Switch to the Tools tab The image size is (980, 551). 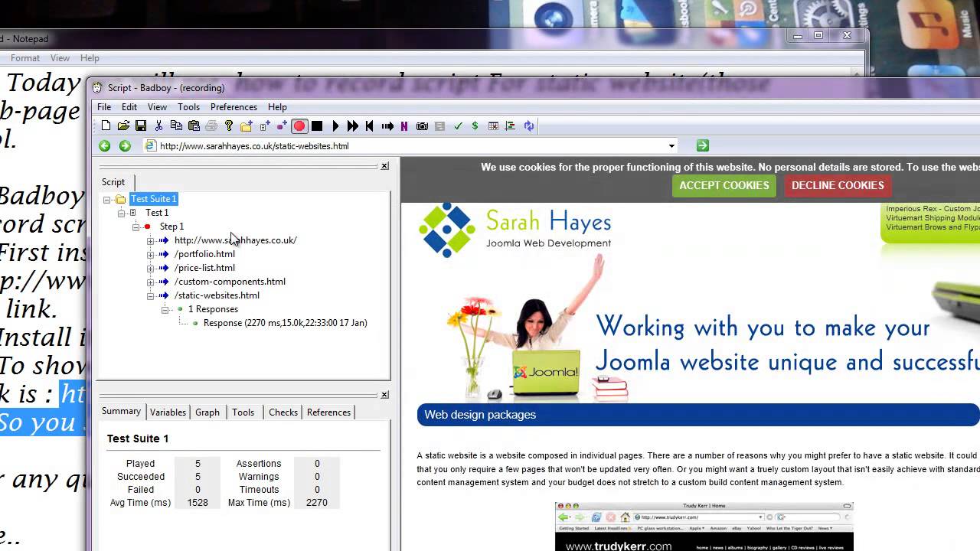click(x=243, y=412)
